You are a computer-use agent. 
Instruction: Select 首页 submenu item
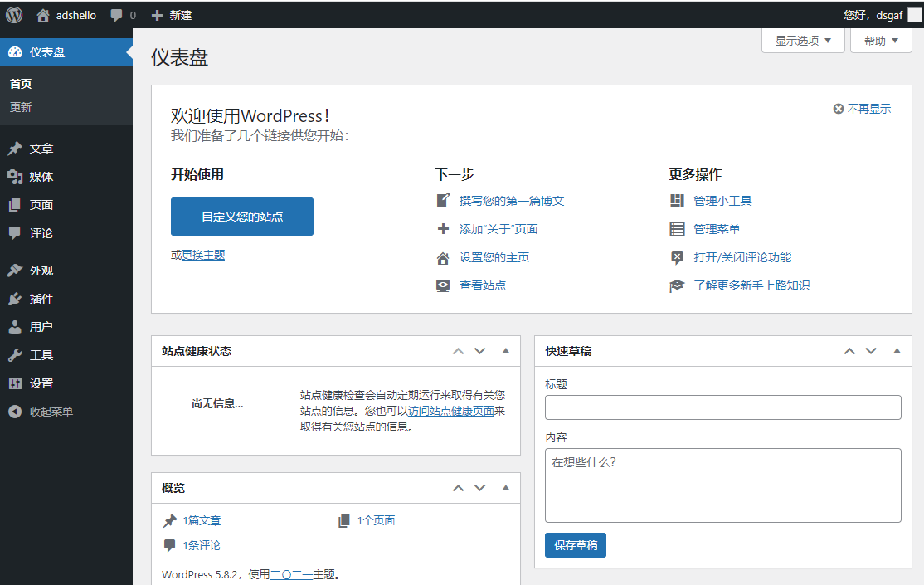pos(21,84)
